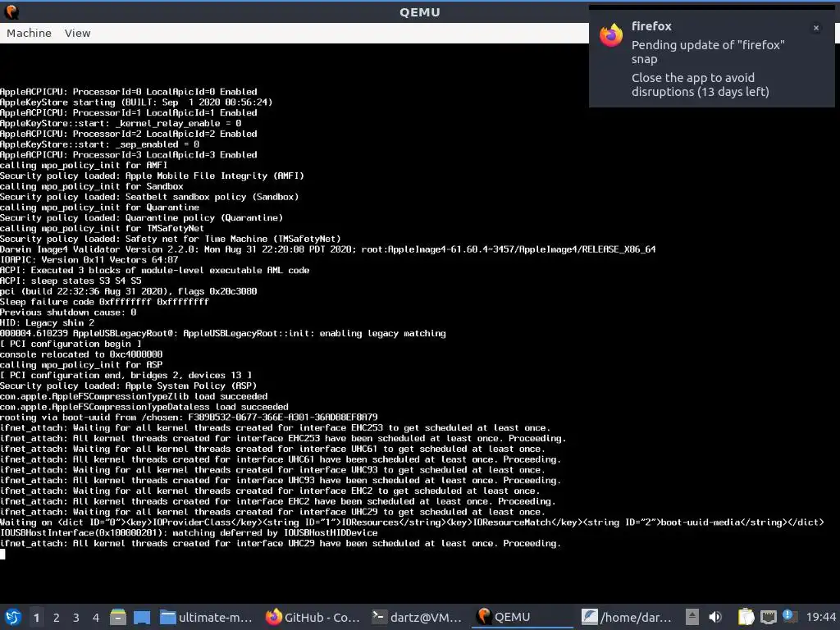
Task: Click the 'Pending update of "firefox" snap' text
Action: [x=708, y=52]
